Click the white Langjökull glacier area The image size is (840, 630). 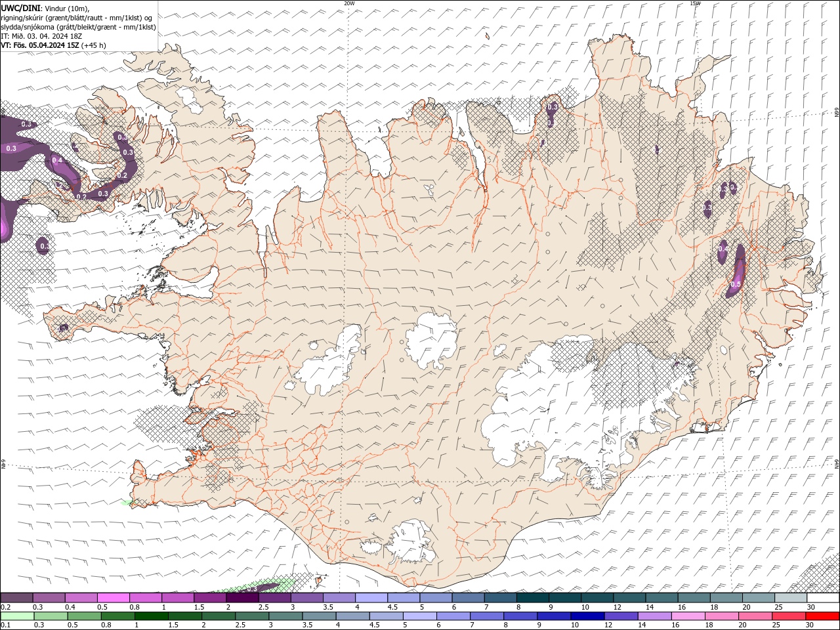click(x=331, y=364)
